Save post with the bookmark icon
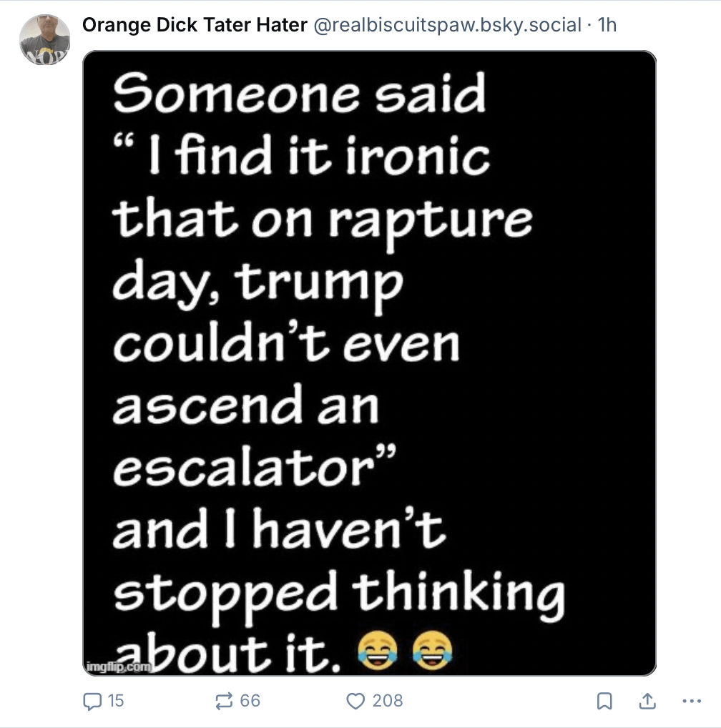 click(x=604, y=701)
